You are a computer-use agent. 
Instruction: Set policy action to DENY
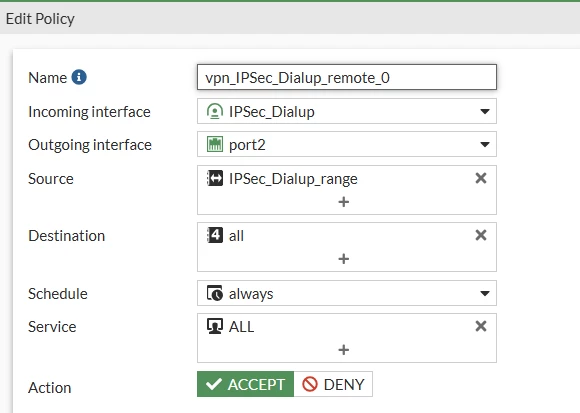[x=333, y=384]
